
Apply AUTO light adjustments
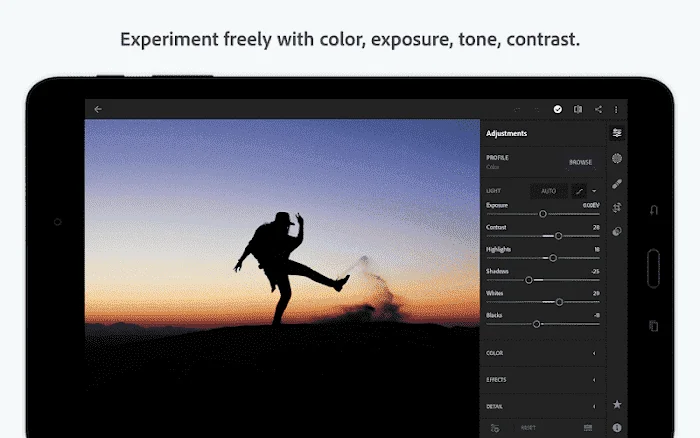tap(549, 191)
